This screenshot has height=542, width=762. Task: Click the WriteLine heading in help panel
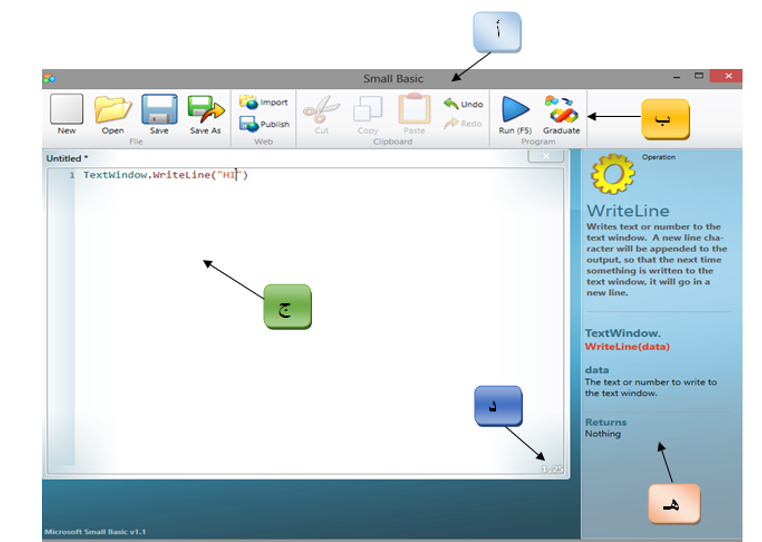pos(628,211)
